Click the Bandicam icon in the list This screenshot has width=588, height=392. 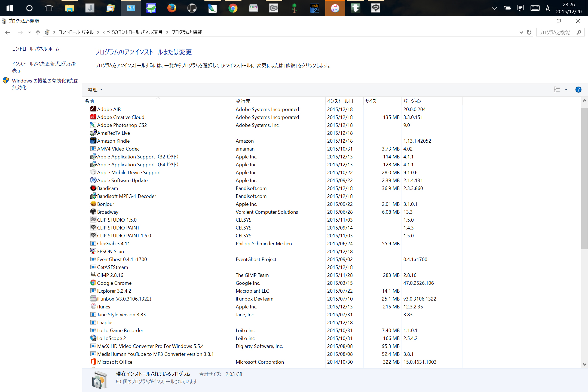click(x=93, y=188)
